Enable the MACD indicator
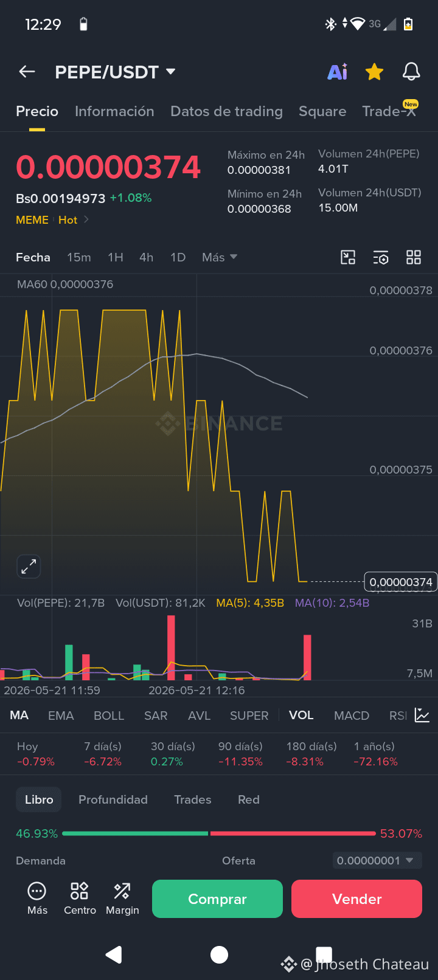Image resolution: width=438 pixels, height=980 pixels. [352, 716]
